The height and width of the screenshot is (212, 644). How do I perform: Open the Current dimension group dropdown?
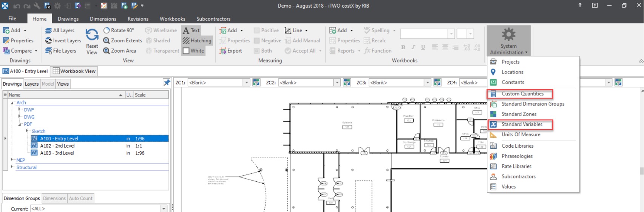[x=164, y=209]
